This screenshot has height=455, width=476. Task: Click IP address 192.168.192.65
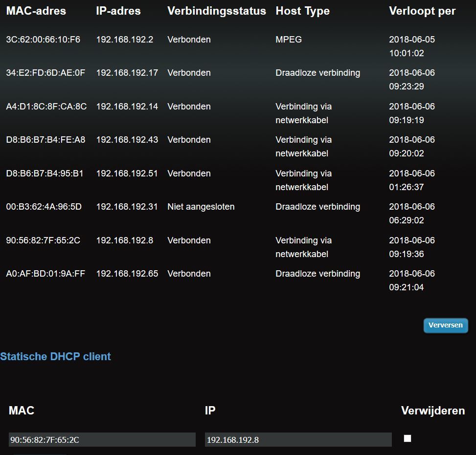tap(127, 274)
